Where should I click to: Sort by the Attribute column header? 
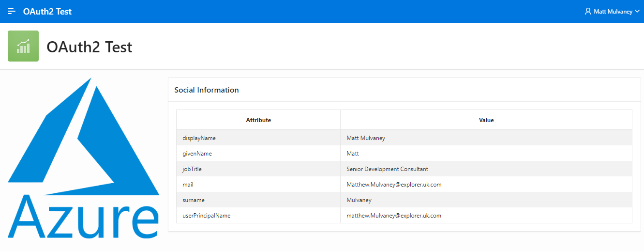point(258,120)
